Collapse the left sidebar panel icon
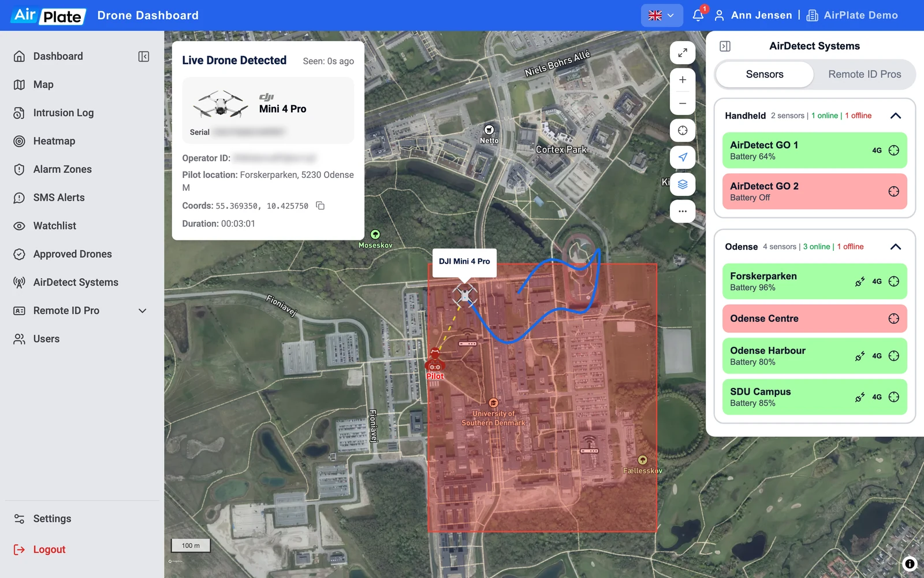 click(144, 56)
